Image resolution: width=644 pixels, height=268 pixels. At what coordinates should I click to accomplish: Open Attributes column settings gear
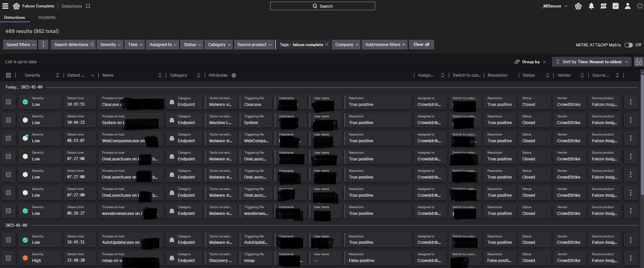coord(234,75)
